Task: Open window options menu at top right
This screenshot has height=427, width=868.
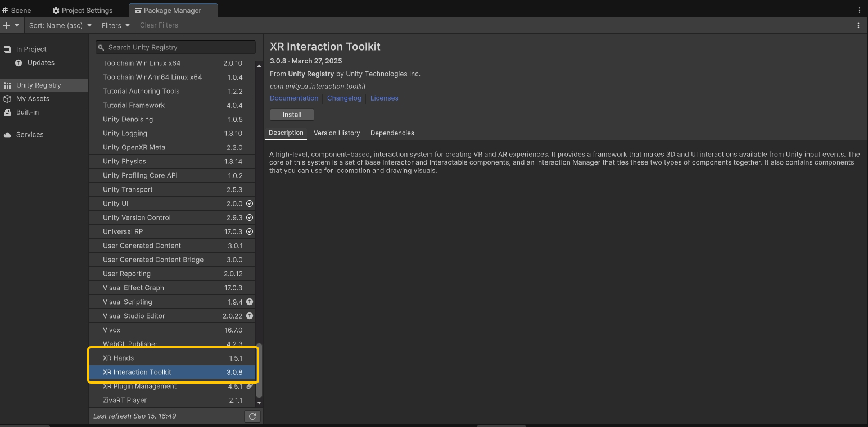Action: 859,10
